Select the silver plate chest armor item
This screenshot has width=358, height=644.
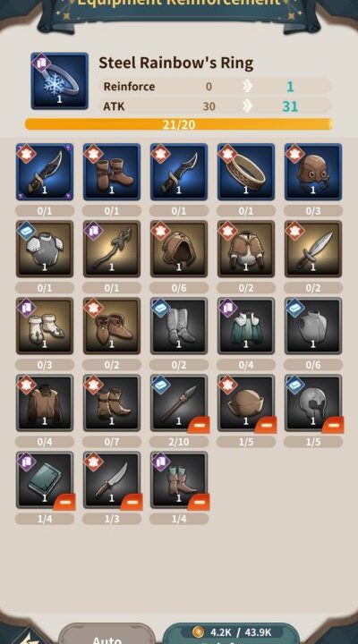[x=45, y=249]
